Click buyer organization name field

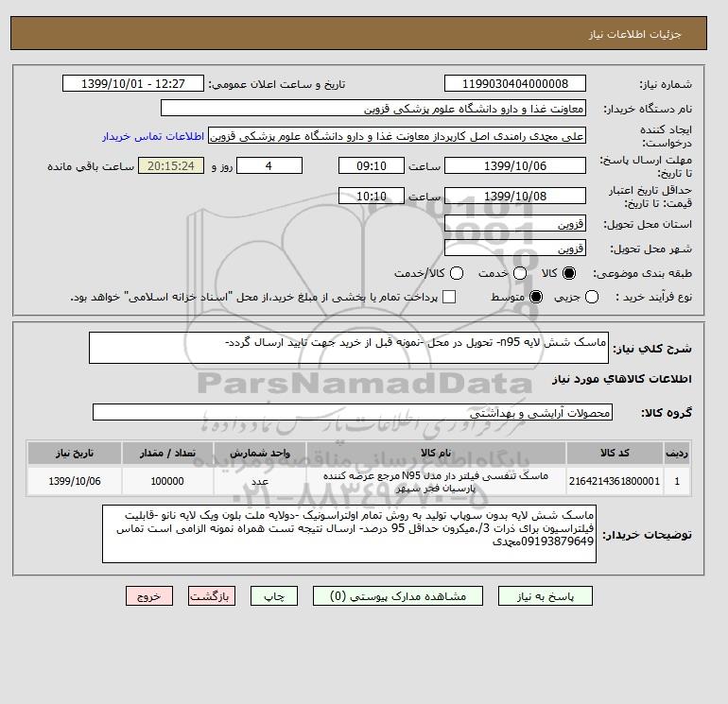coord(373,109)
